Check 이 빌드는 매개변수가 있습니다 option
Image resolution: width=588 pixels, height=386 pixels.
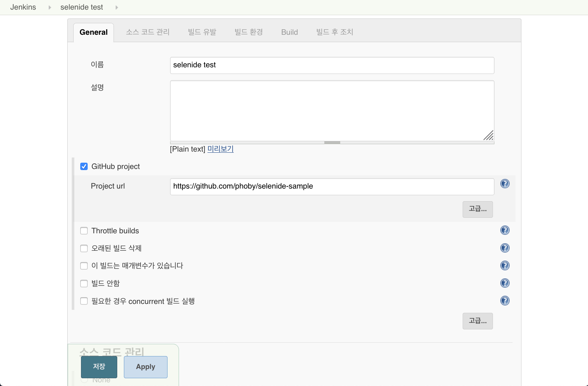click(x=84, y=266)
